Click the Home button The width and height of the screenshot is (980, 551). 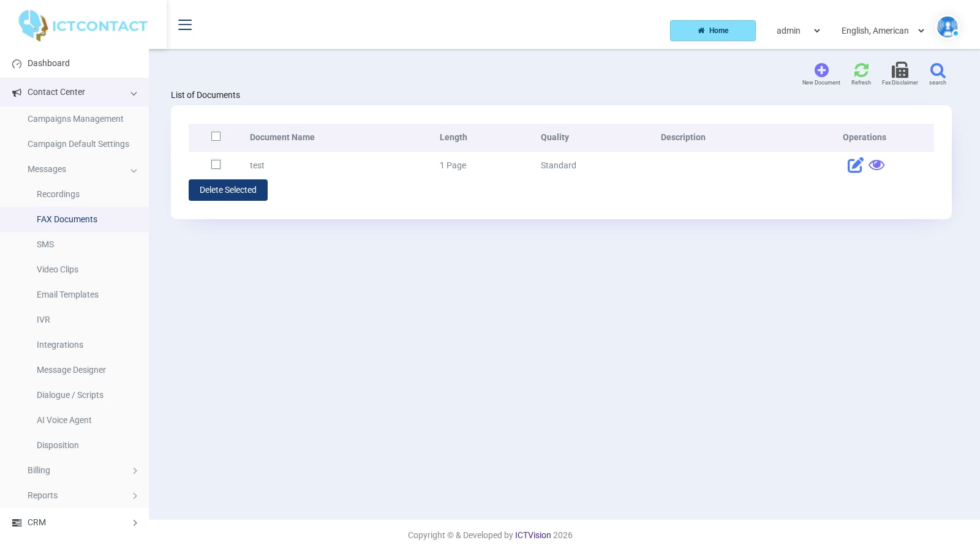point(713,31)
